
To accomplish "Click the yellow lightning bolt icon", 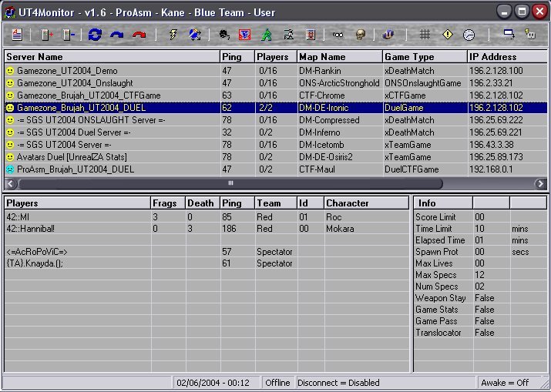I will pos(173,35).
